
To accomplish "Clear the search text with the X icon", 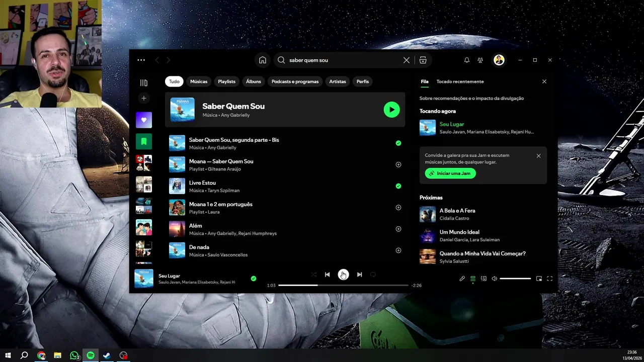I will [407, 60].
